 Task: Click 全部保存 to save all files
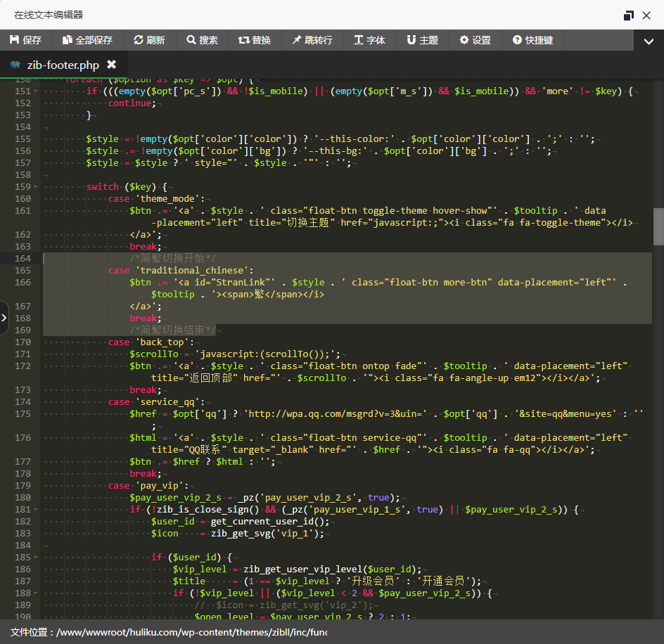point(87,40)
